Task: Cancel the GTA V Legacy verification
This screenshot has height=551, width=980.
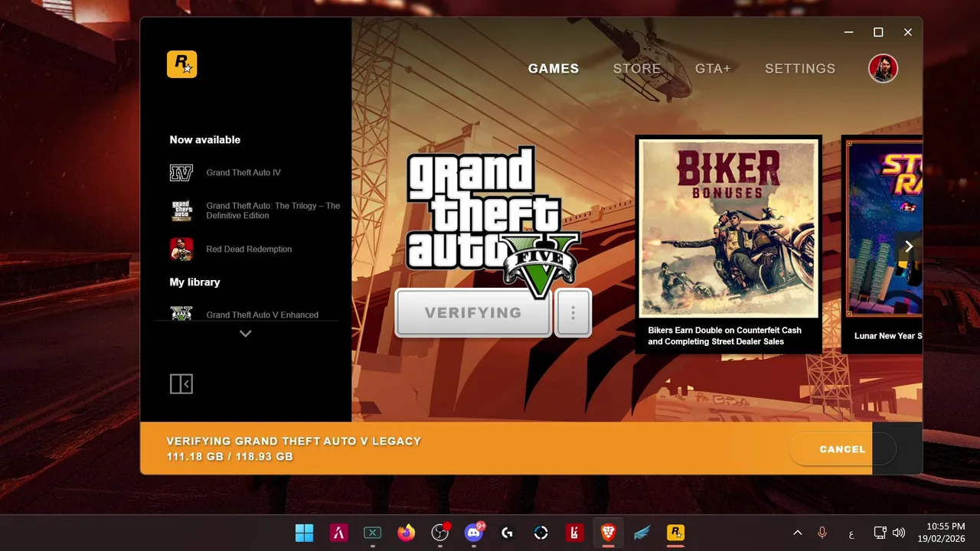Action: pyautogui.click(x=842, y=449)
